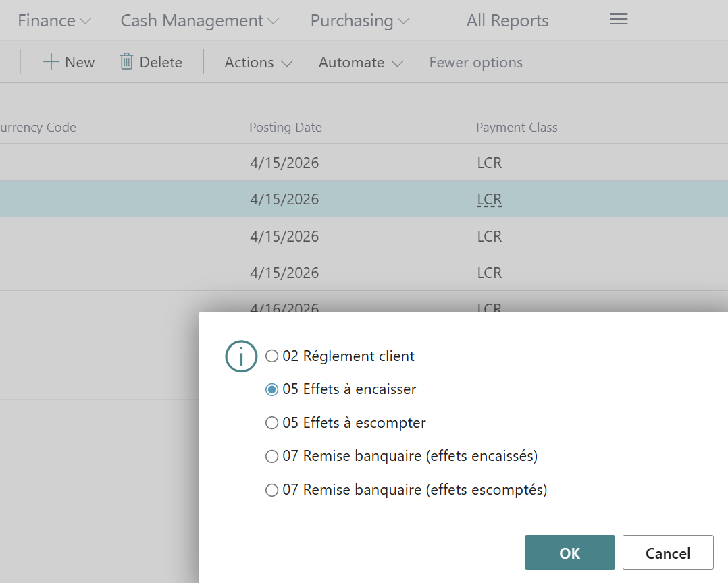The width and height of the screenshot is (728, 583).
Task: Expand the Cash Management dropdown
Action: 199,21
